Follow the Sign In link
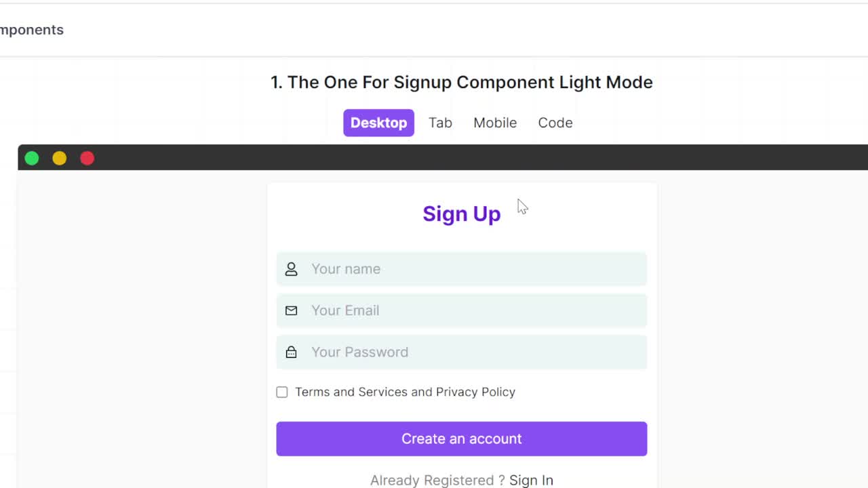868x488 pixels. pyautogui.click(x=531, y=480)
